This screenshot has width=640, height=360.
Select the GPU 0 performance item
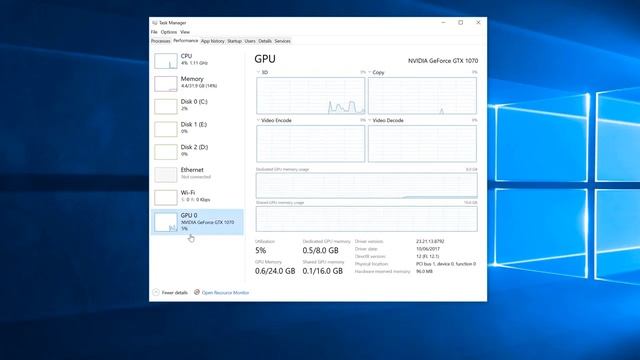pos(198,222)
